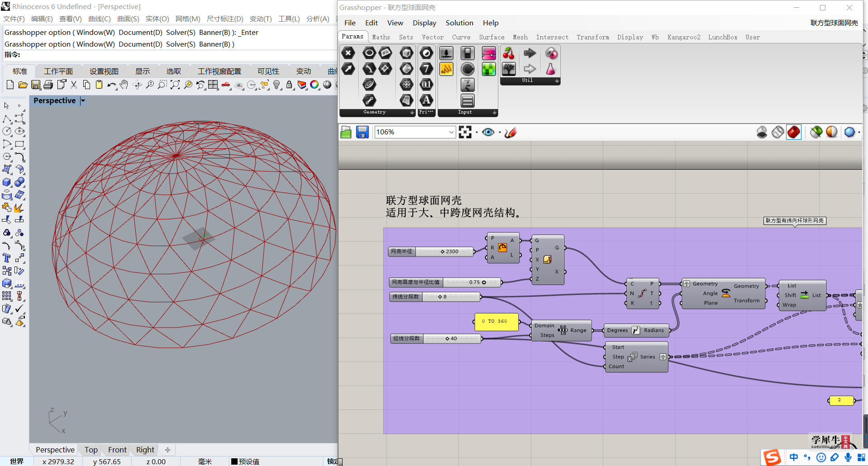Select the yellow Panel input icon

446,69
